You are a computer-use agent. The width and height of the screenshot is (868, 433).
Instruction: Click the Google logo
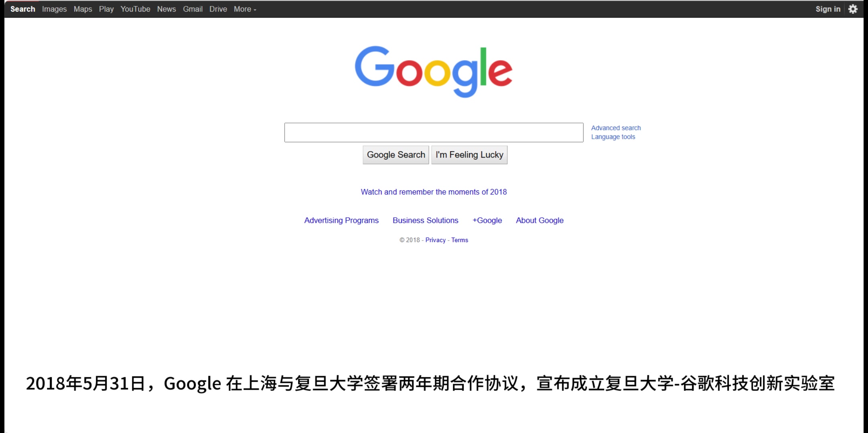tap(434, 72)
